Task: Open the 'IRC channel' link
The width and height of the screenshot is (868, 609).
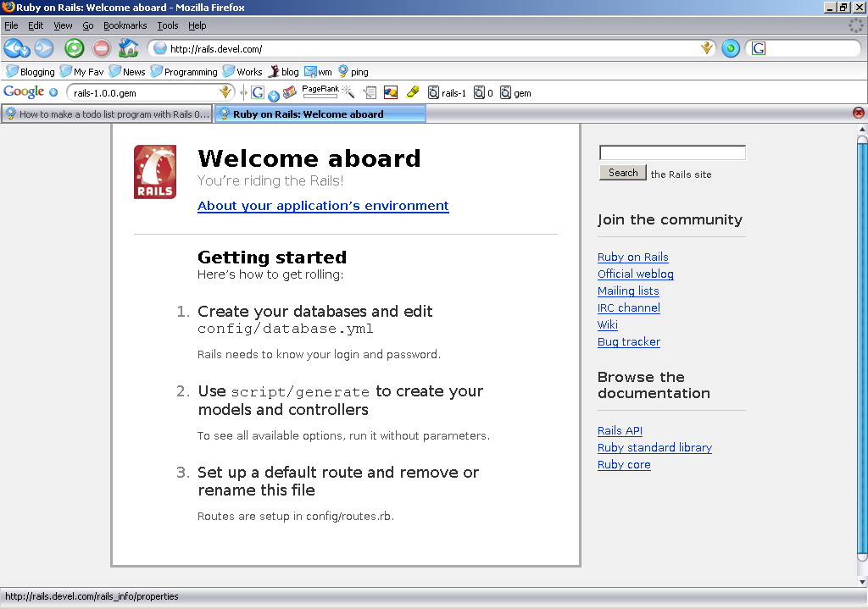Action: [x=629, y=308]
